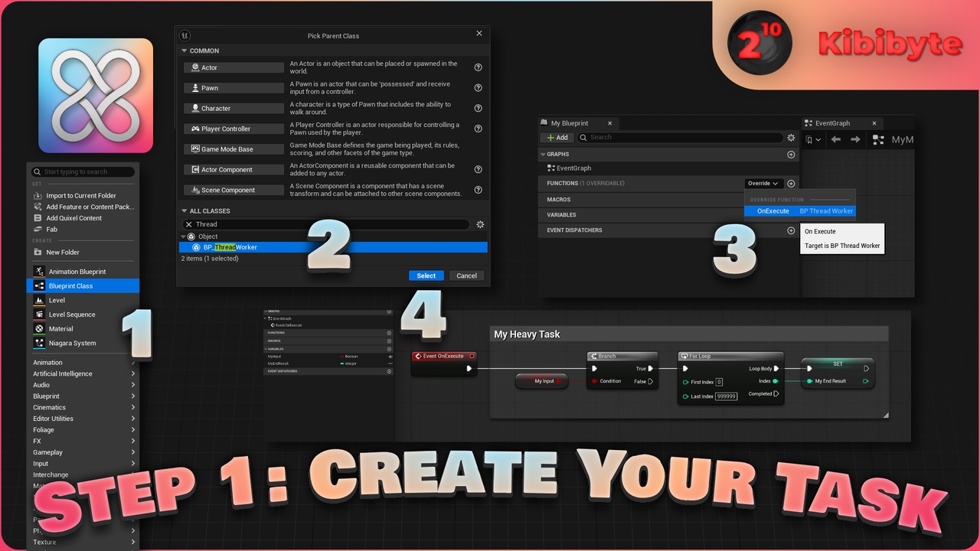This screenshot has height=551, width=980.
Task: Add a new event dispatcher with plus
Action: pyautogui.click(x=791, y=230)
